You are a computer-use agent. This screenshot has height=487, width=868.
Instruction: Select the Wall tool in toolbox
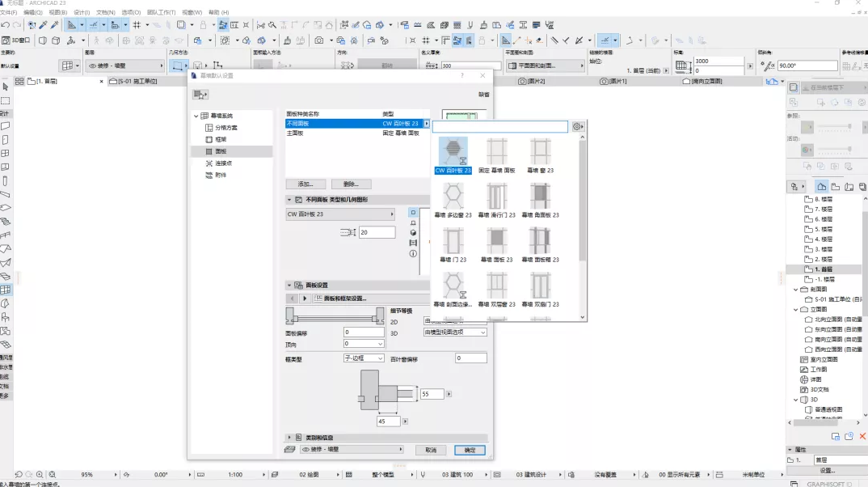coord(6,126)
